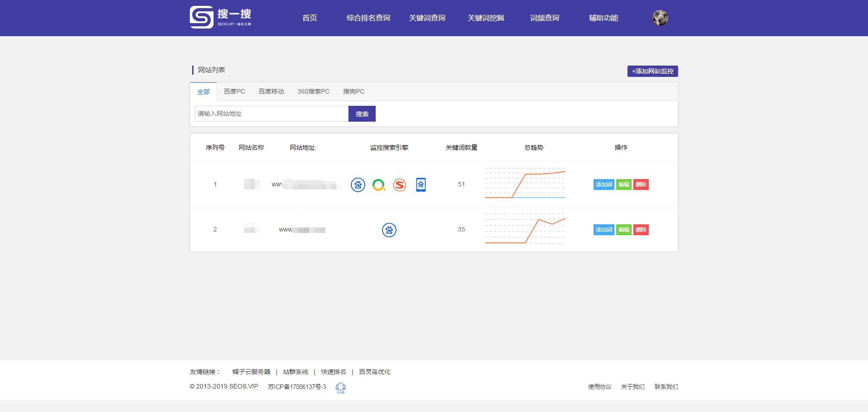868x412 pixels.
Task: Open the QQ群 contact icon in footer
Action: 340,387
